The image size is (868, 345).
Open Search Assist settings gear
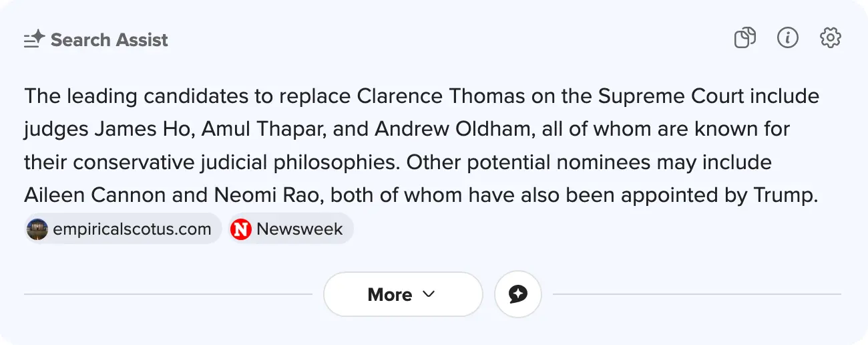(831, 38)
